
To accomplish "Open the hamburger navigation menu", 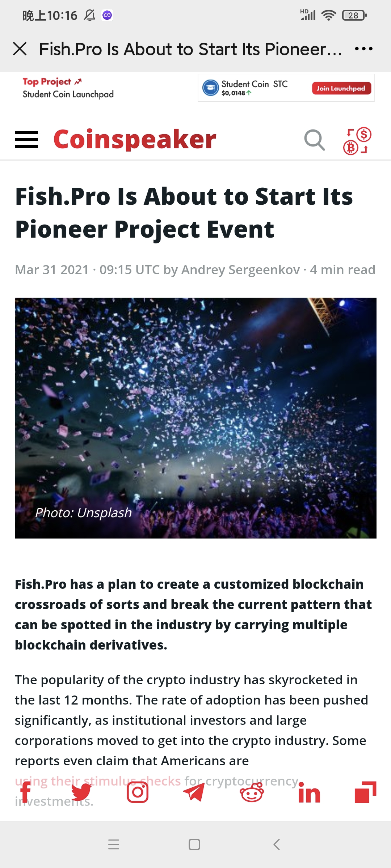I will coord(26,140).
